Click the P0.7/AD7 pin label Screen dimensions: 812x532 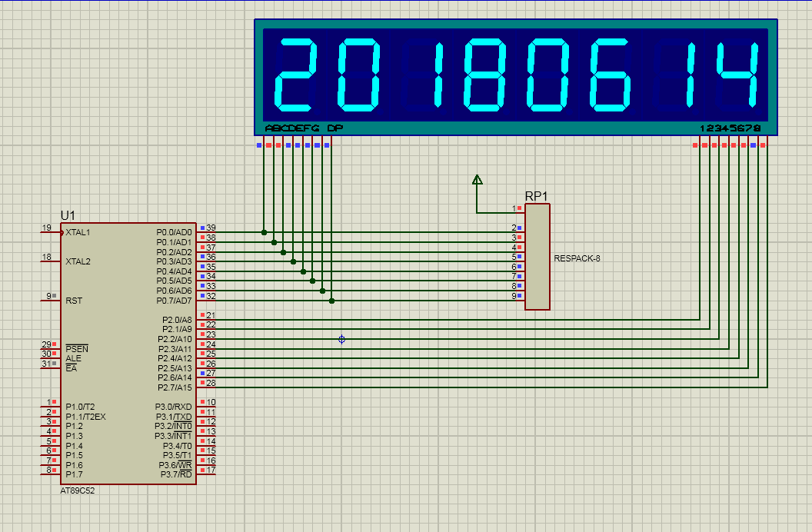(x=174, y=301)
